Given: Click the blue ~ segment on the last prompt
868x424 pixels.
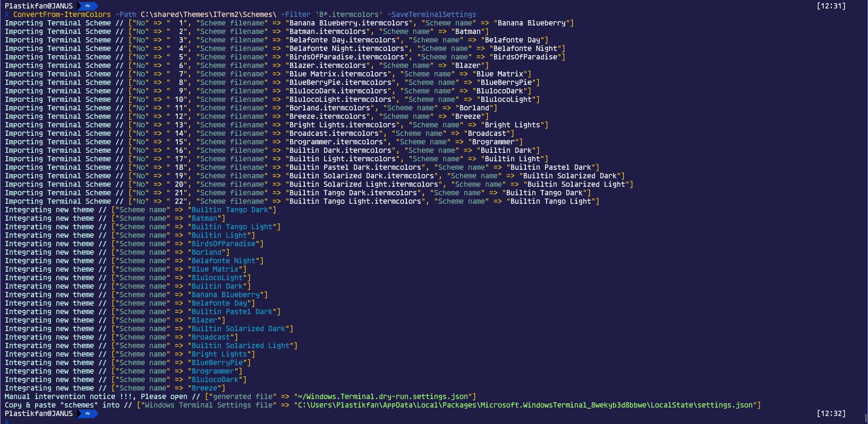Looking at the screenshot, I should (88, 413).
